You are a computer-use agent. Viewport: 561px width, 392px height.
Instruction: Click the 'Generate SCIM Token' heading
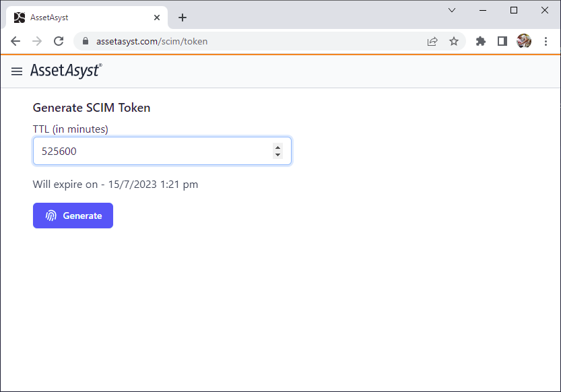click(92, 108)
